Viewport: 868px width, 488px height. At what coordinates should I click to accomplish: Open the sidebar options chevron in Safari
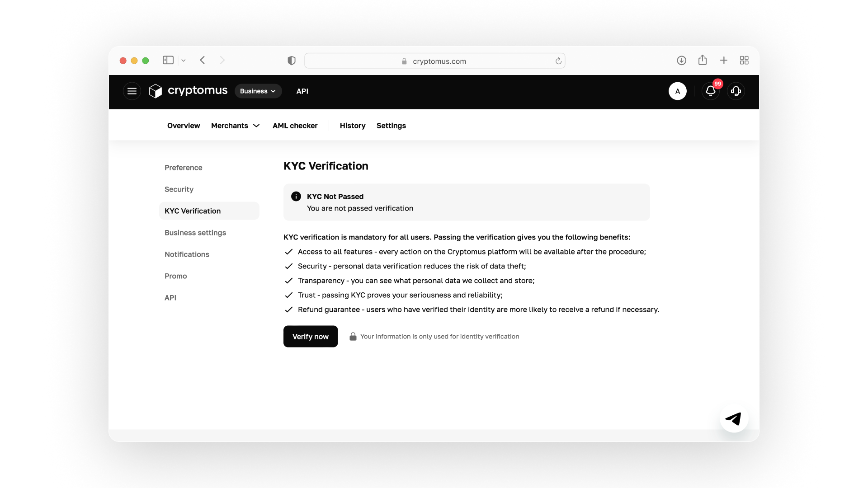(184, 61)
